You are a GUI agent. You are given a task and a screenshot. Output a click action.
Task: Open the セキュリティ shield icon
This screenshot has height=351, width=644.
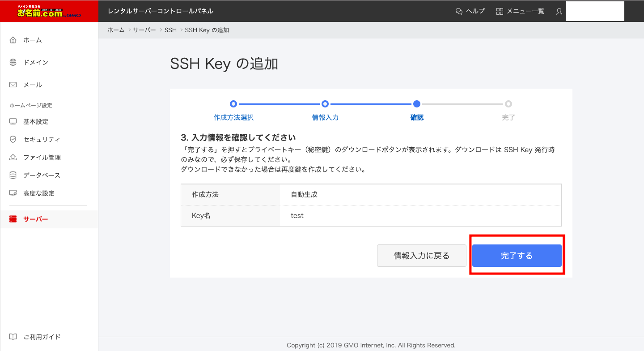tap(13, 140)
